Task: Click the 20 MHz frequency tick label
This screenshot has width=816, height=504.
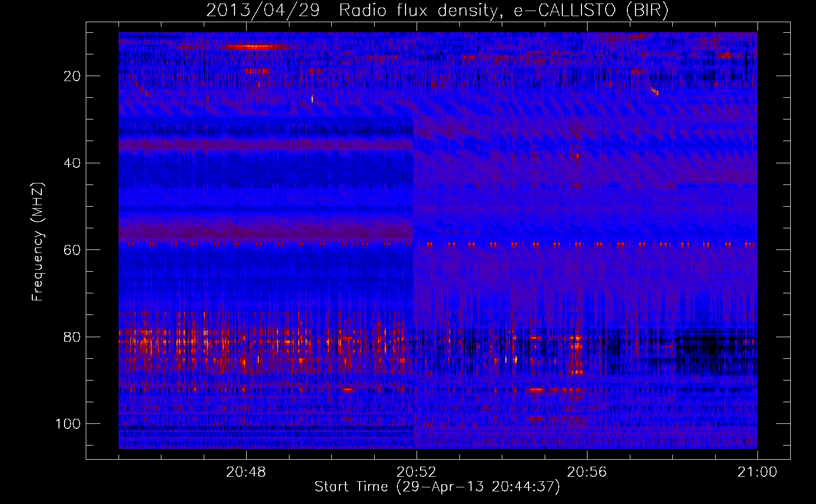Action: (x=73, y=76)
